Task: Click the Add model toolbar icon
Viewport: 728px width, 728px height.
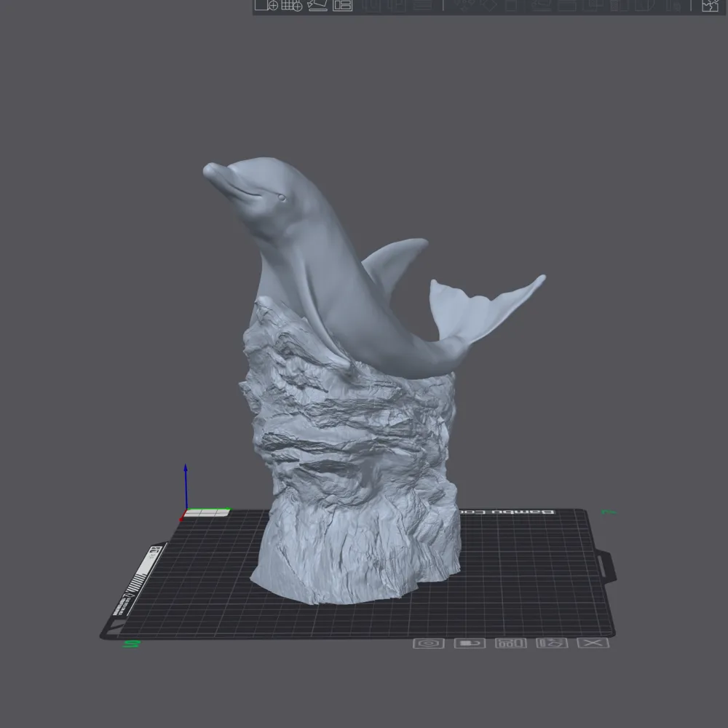Action: coord(266,5)
